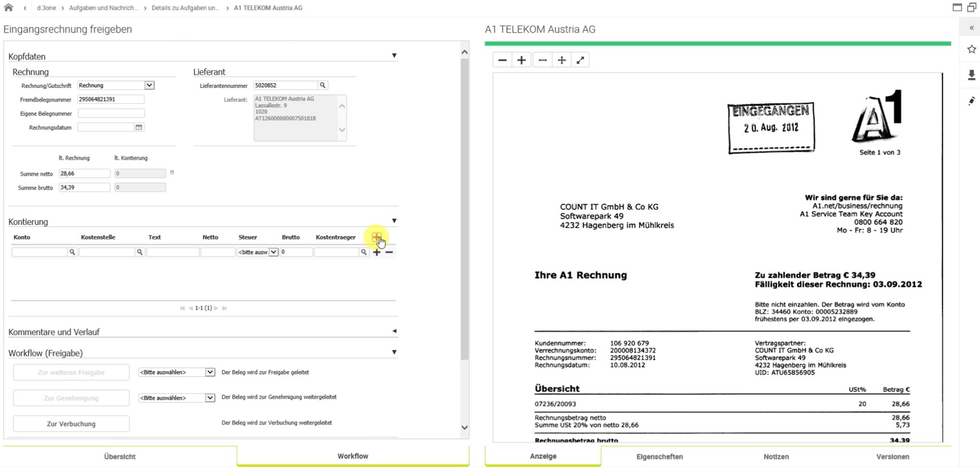Click the Konto search magnifier icon

coord(72,252)
